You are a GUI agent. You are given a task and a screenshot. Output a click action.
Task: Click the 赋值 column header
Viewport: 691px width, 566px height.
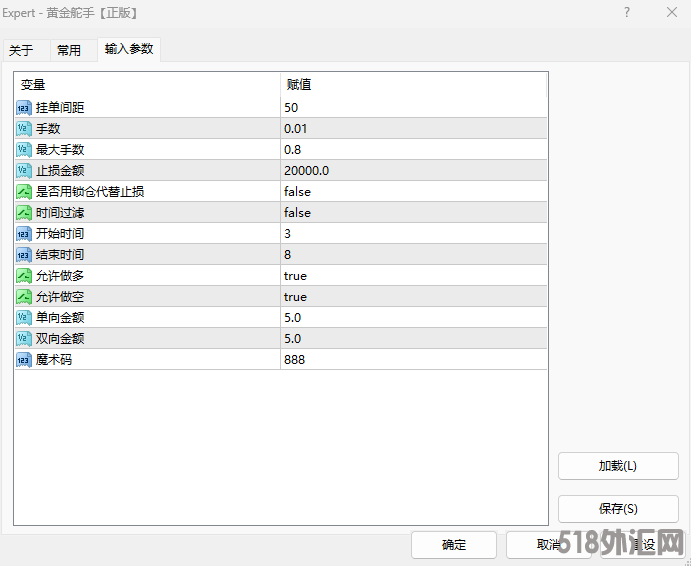tap(413, 85)
